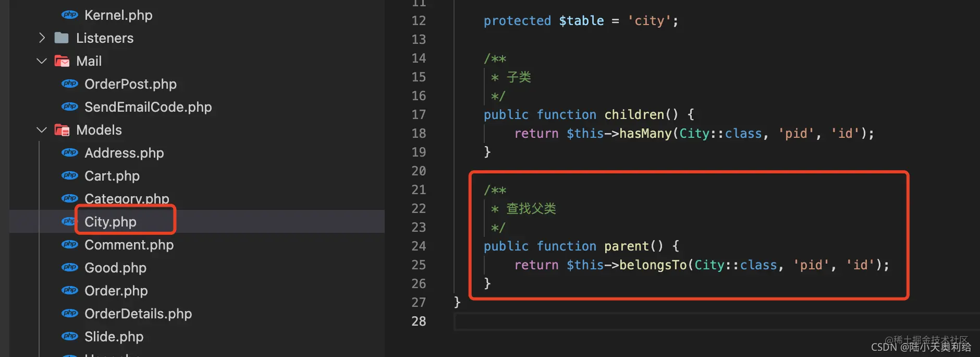Collapse the Mail folder chevron

pyautogui.click(x=42, y=61)
